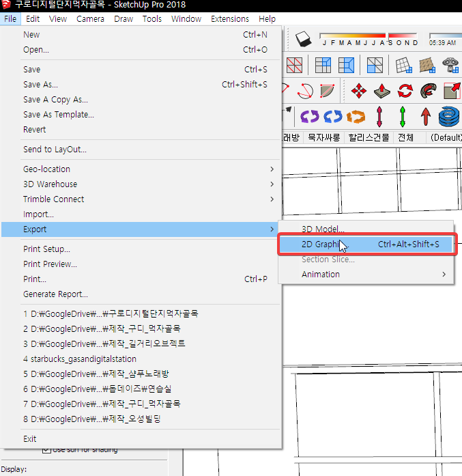Click Revert in the File menu
The height and width of the screenshot is (476, 462).
[x=141, y=130]
